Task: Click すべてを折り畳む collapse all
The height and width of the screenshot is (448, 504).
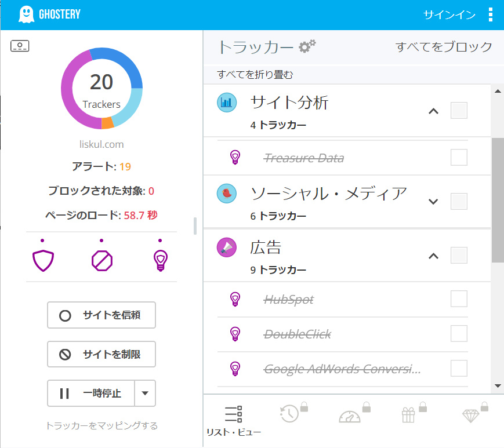Action: click(x=255, y=75)
